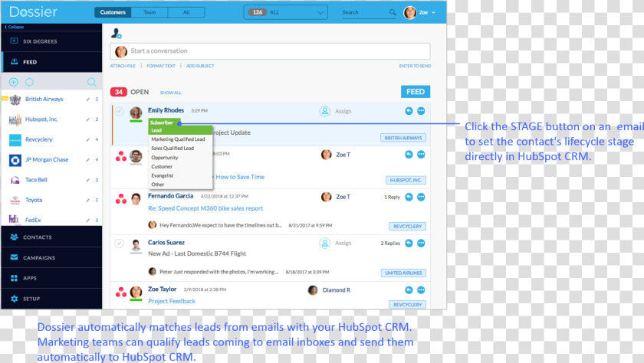Image resolution: width=644 pixels, height=363 pixels.
Task: Select Customer in stage menu
Action: (162, 166)
